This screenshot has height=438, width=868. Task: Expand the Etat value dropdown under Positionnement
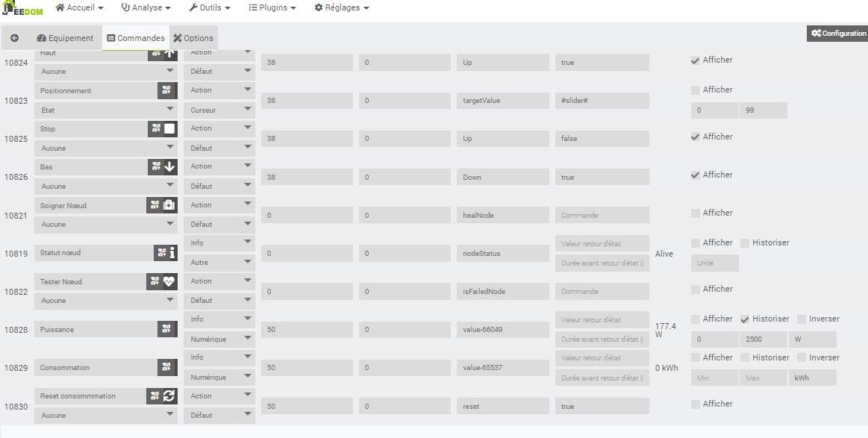pos(105,110)
